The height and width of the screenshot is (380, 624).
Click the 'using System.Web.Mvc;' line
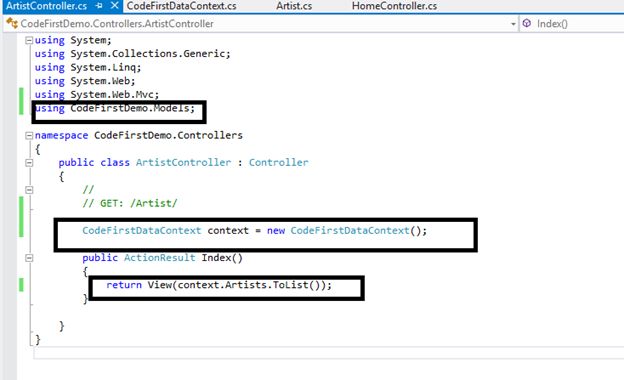[x=97, y=94]
